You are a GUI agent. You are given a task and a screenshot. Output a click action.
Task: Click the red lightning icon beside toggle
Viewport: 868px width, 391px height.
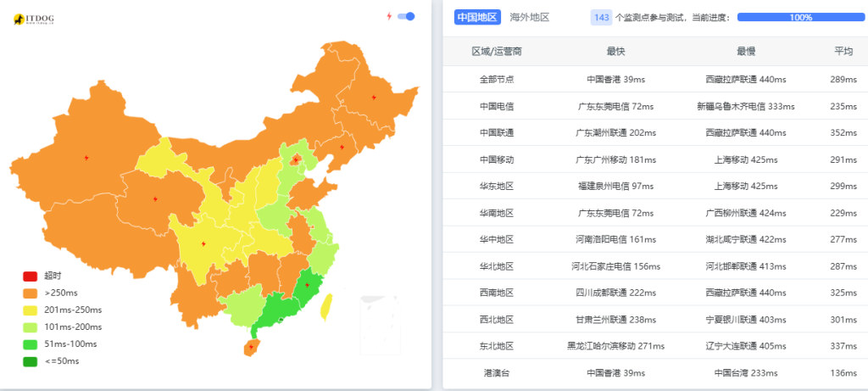click(389, 17)
